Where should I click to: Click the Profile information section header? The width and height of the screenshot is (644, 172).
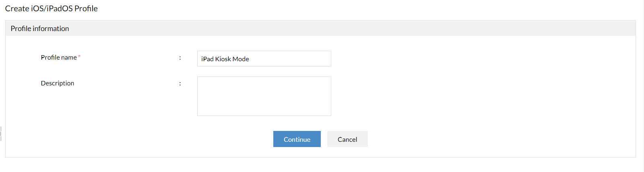point(40,29)
